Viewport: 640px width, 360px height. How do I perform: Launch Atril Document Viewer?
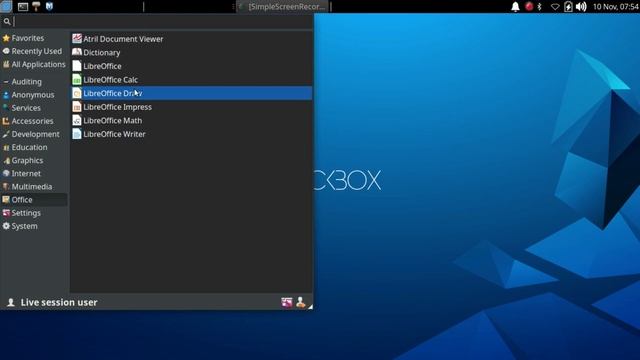click(x=191, y=39)
